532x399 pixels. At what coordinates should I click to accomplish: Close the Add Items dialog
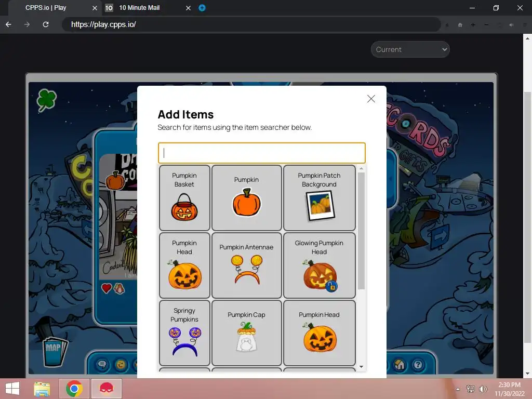pos(371,99)
